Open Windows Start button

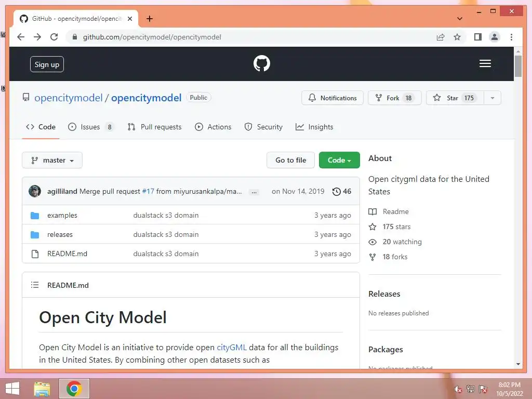[12, 389]
